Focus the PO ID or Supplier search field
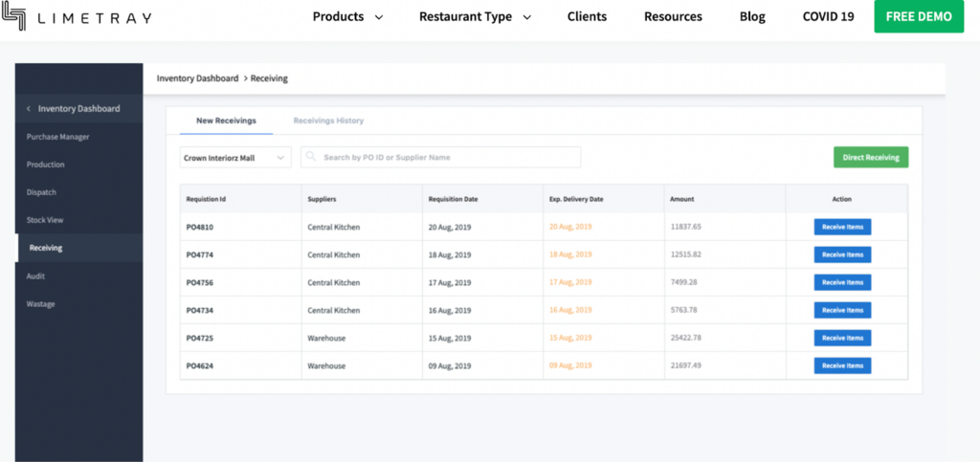980x462 pixels. click(x=440, y=157)
